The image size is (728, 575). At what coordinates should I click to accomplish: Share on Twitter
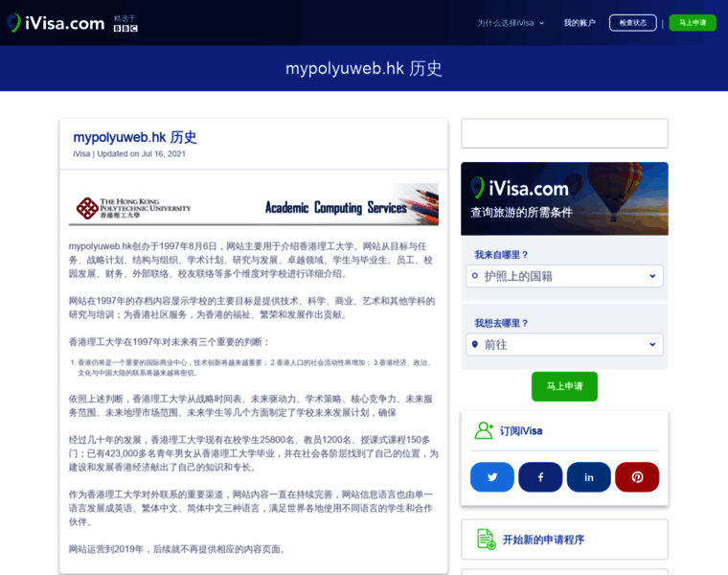pos(492,477)
